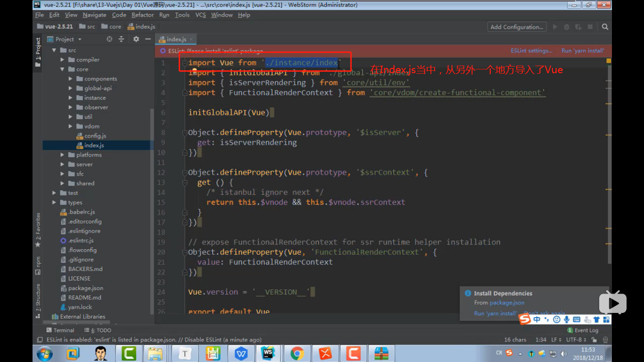
Task: Fold the code block at line 8
Action: 185,133
